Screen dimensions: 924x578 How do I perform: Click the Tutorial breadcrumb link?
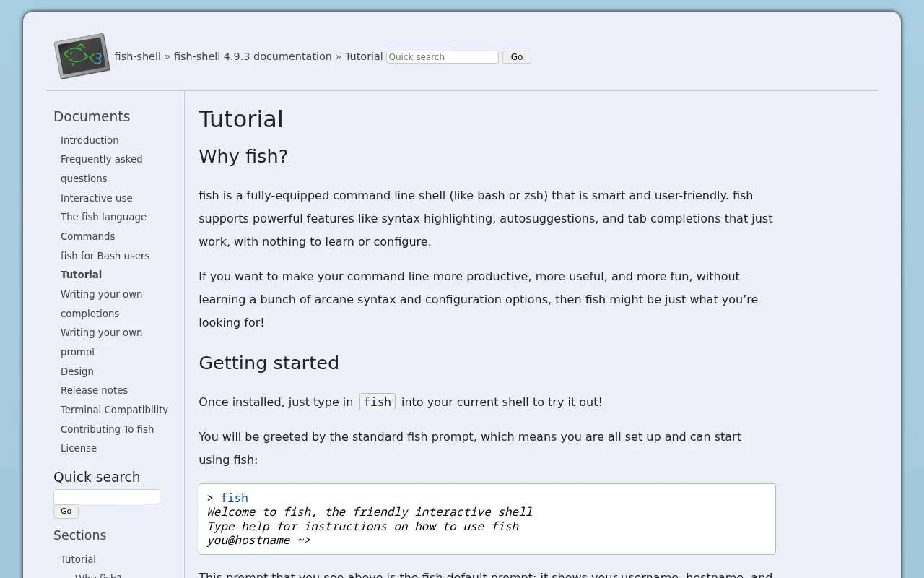click(364, 56)
